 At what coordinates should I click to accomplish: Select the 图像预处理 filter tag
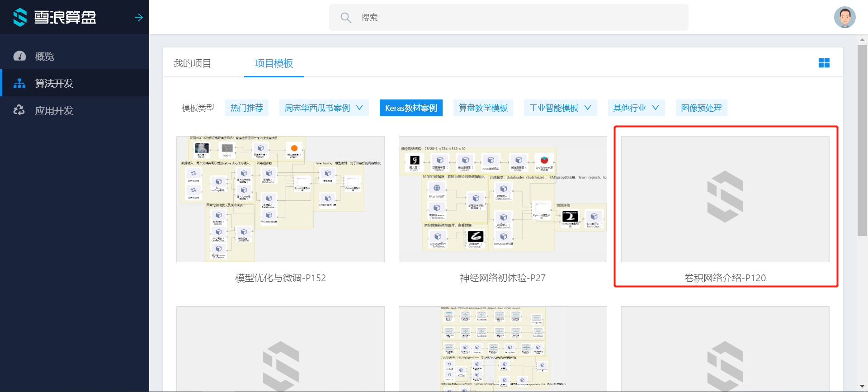point(701,108)
